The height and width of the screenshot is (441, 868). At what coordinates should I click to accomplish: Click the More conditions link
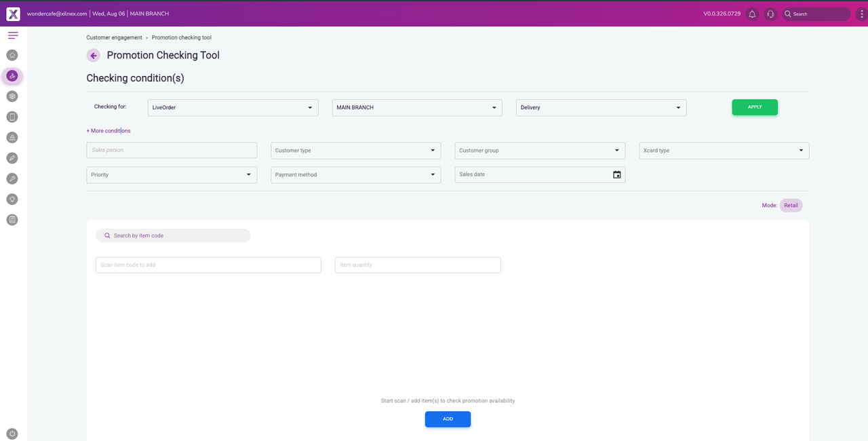pyautogui.click(x=108, y=131)
